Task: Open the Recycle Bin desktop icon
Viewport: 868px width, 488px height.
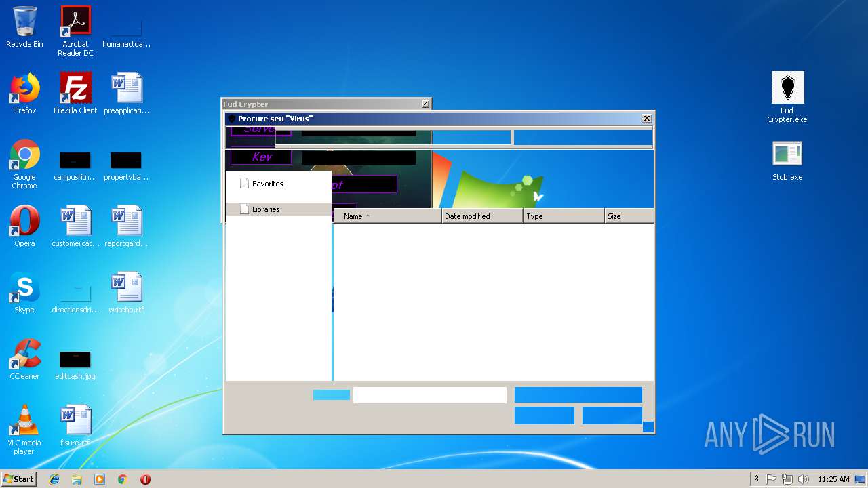Action: click(24, 27)
